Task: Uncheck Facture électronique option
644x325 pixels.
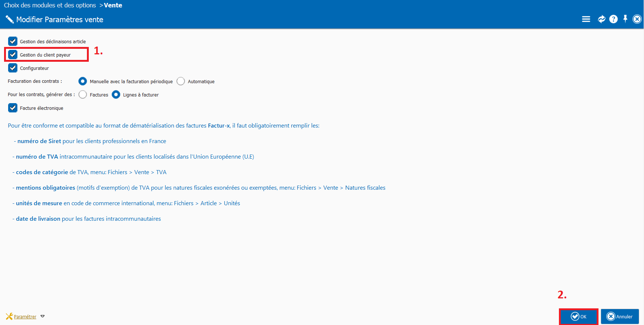Action: pyautogui.click(x=13, y=108)
